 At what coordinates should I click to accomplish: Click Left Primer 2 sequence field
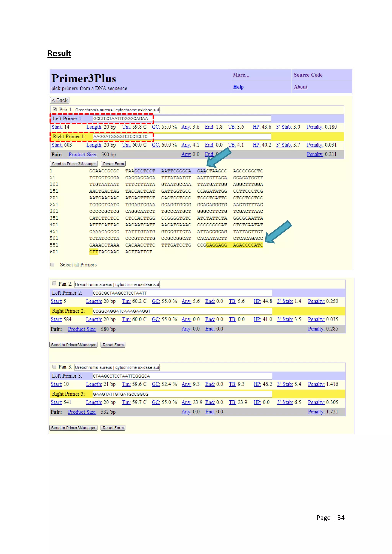pos(182,293)
